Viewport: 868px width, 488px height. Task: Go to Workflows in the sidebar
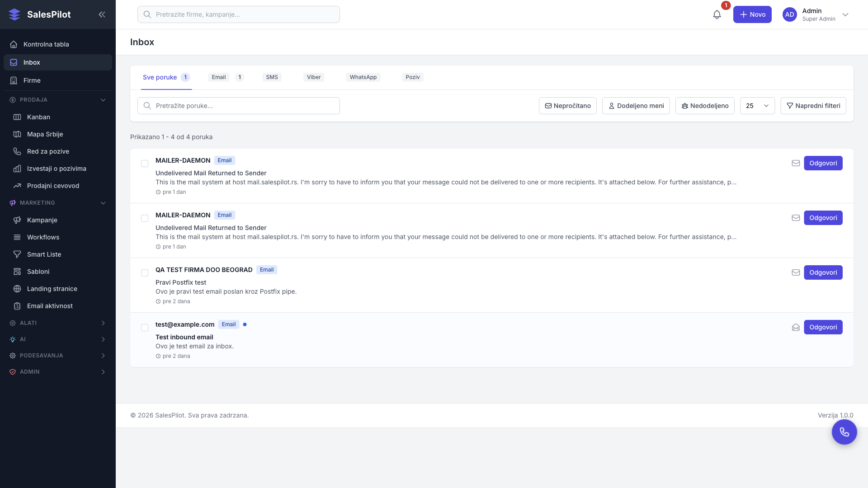click(x=43, y=237)
